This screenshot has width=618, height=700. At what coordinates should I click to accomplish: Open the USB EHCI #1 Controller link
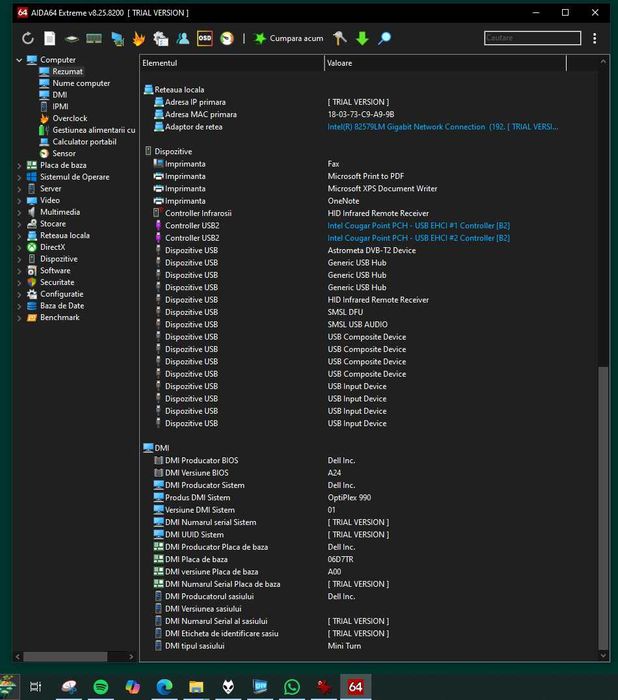418,225
